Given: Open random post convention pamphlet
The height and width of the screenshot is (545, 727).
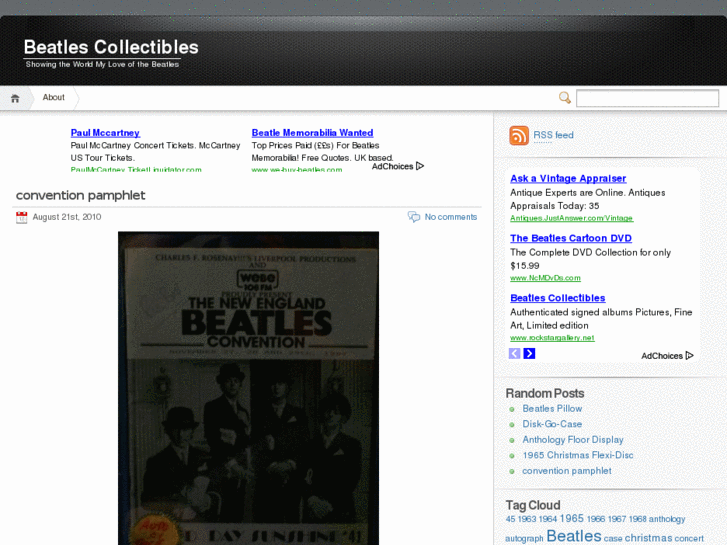Looking at the screenshot, I should [x=567, y=471].
